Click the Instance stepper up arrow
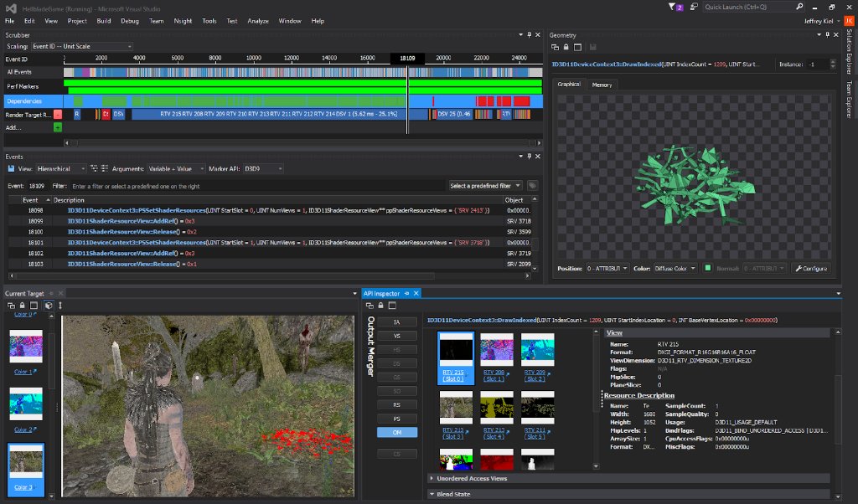The image size is (858, 504). pos(833,62)
